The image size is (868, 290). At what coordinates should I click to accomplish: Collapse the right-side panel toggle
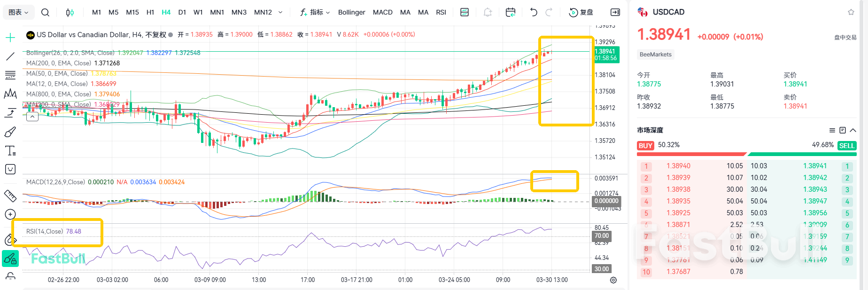tap(615, 12)
